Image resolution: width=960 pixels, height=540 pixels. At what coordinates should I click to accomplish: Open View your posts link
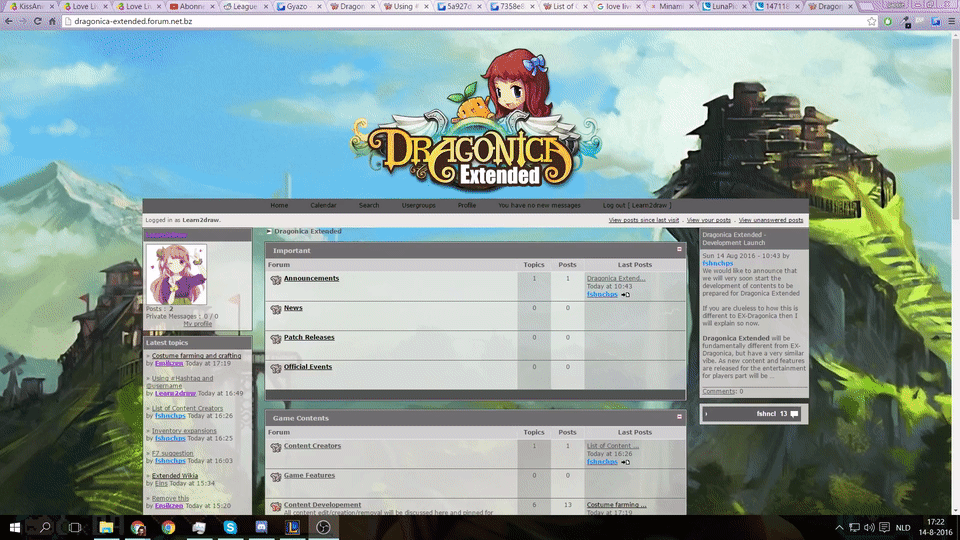click(x=708, y=220)
